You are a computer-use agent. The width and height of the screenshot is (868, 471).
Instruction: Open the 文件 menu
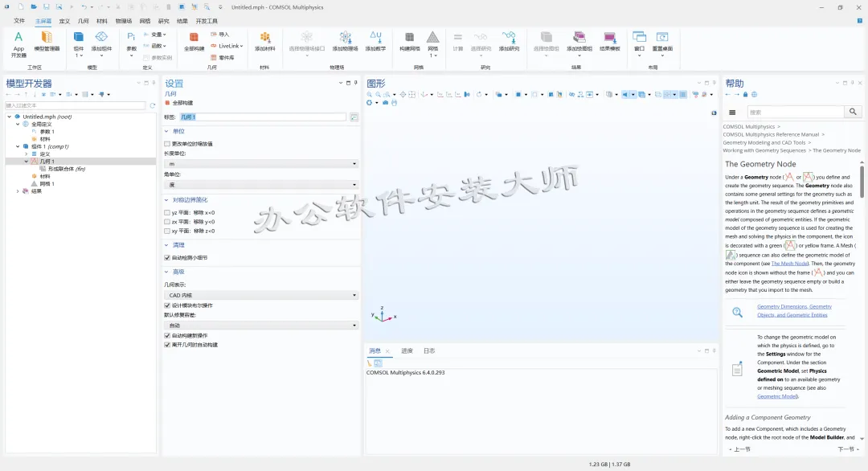tap(19, 21)
